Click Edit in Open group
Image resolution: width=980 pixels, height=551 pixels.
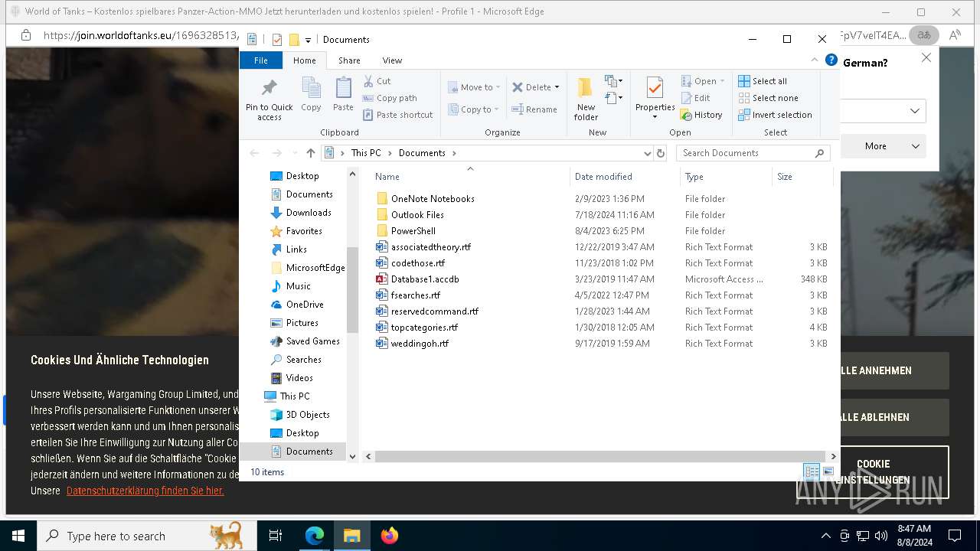(x=695, y=98)
